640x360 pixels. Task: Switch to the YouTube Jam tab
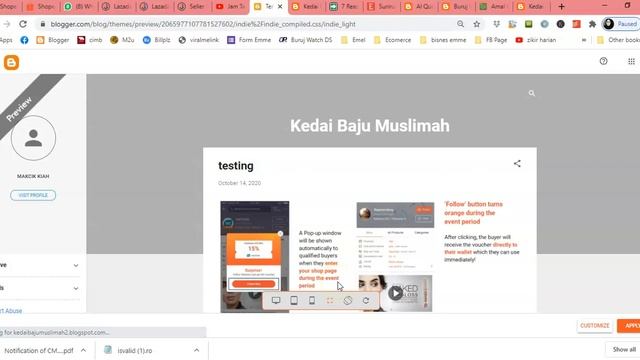230,7
